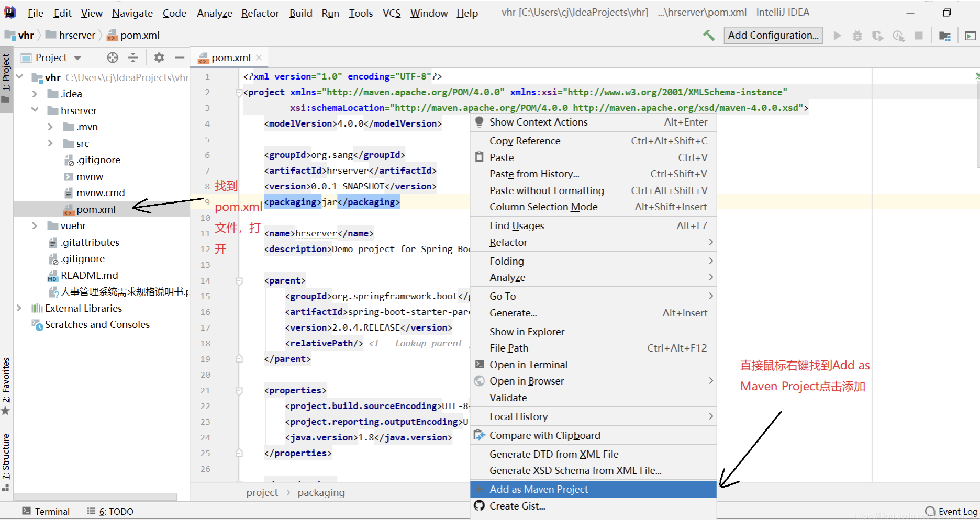980x520 pixels.
Task: Click the scroll-to-source crosshair icon
Action: click(x=113, y=58)
